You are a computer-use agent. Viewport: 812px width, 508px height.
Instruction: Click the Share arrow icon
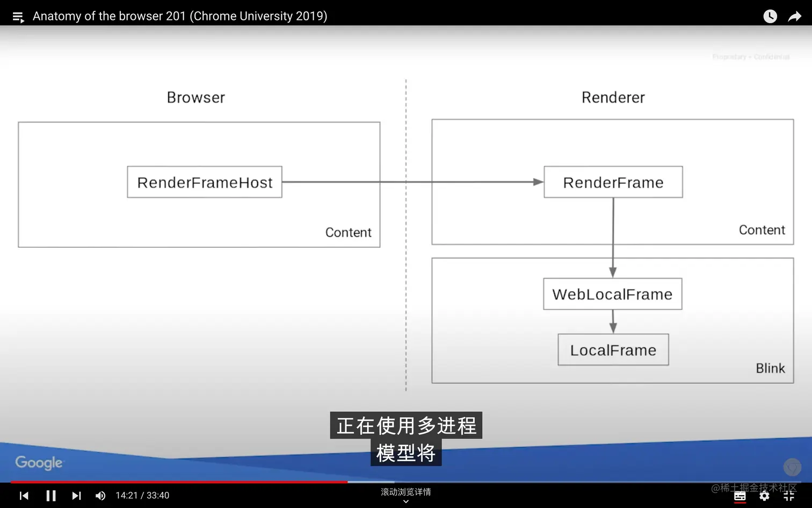point(794,17)
